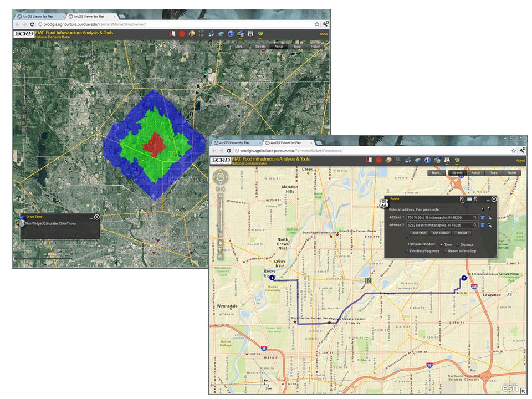The width and height of the screenshot is (532, 399).
Task: Select Aerial basemap in back window
Action: (x=279, y=47)
